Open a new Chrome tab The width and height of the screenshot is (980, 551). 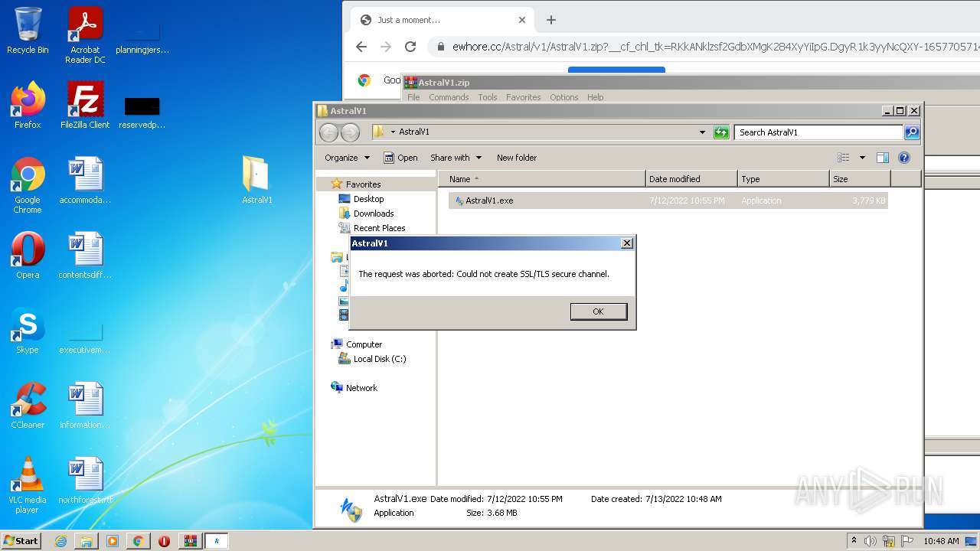(x=551, y=20)
